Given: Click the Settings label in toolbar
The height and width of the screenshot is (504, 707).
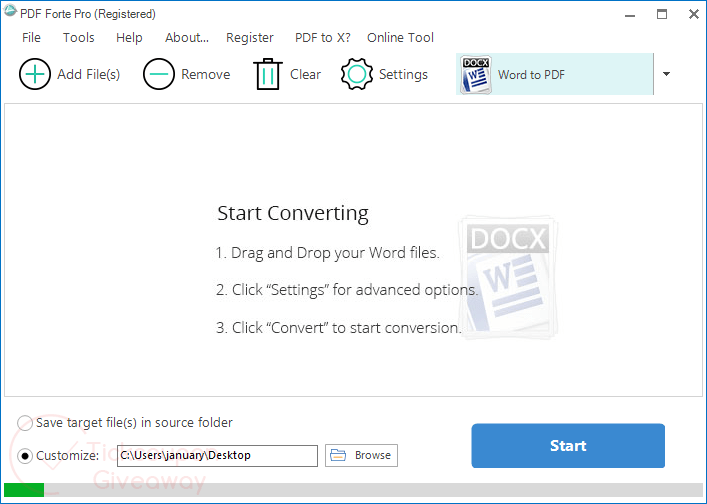Looking at the screenshot, I should (403, 74).
